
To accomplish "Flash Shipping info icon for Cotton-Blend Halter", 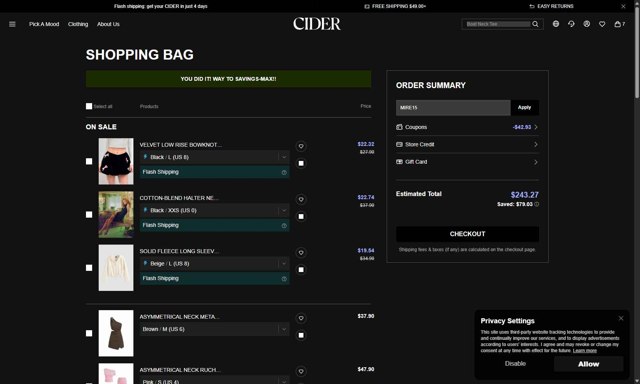I will click(x=284, y=226).
